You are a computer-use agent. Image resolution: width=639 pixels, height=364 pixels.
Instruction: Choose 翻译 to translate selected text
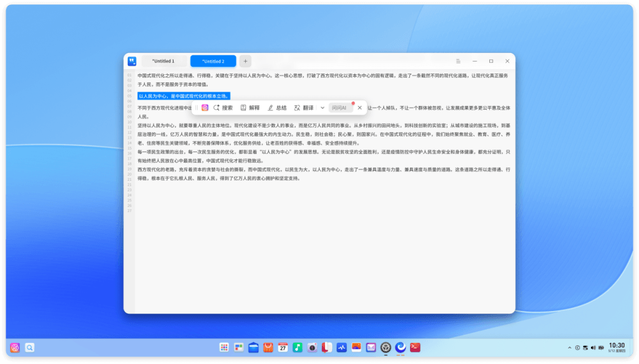304,108
